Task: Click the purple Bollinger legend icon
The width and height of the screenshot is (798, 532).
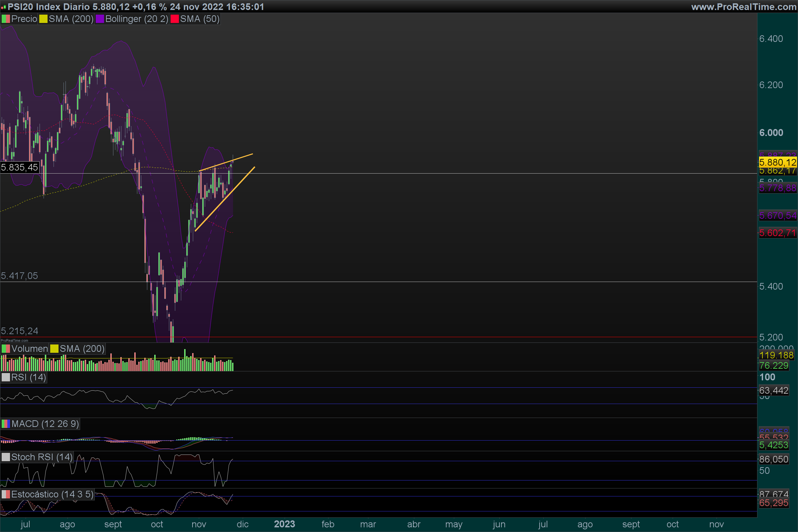Action: [100, 19]
